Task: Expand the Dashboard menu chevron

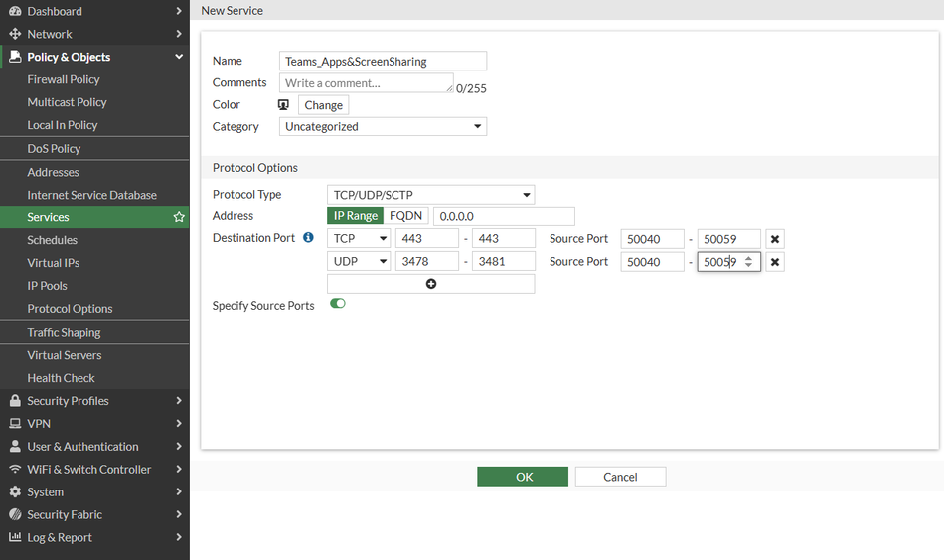Action: 179,11
